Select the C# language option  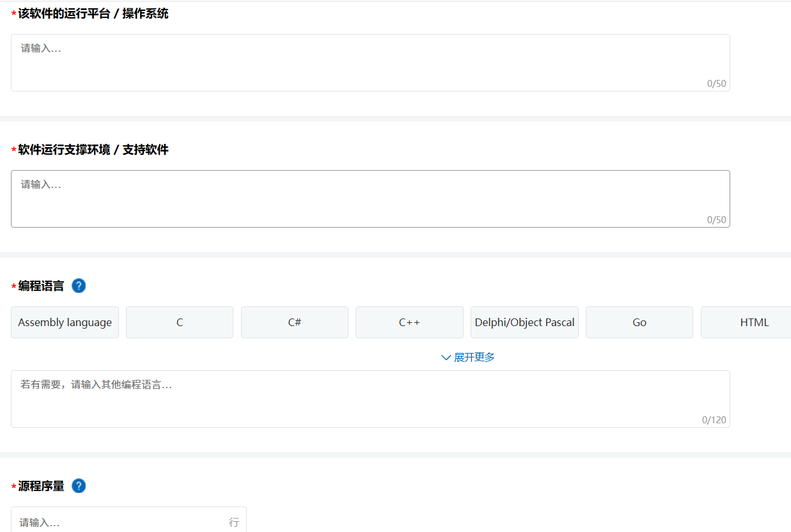(x=295, y=322)
